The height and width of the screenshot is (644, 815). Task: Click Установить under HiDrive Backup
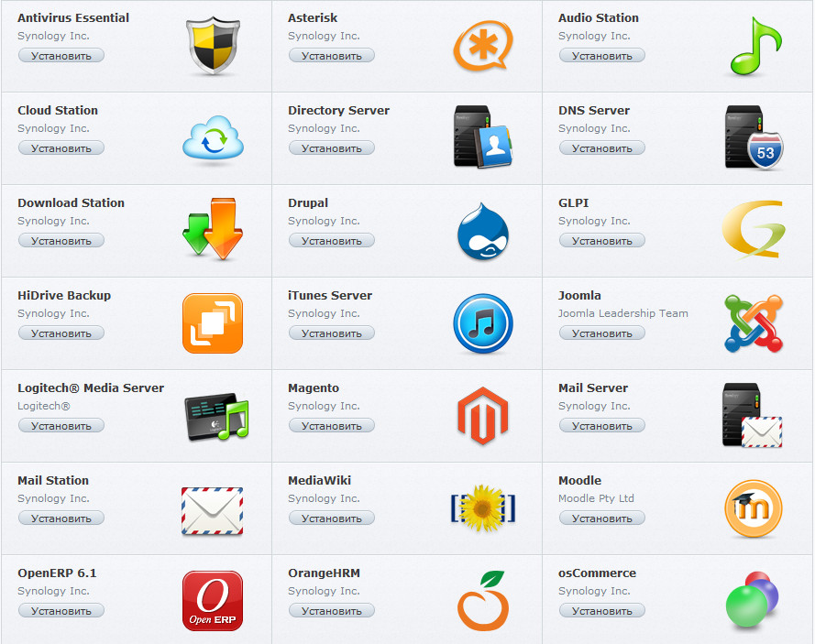click(x=61, y=333)
